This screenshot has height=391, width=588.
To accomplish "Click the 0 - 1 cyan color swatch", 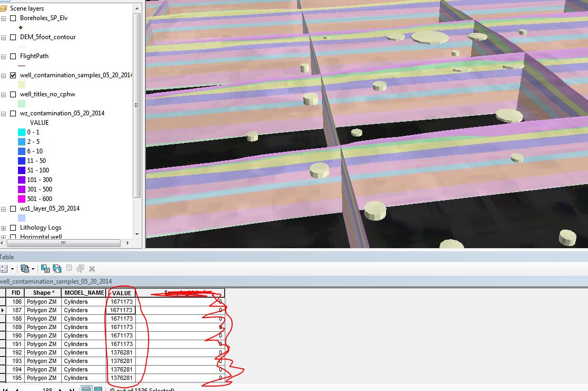I will click(x=22, y=132).
